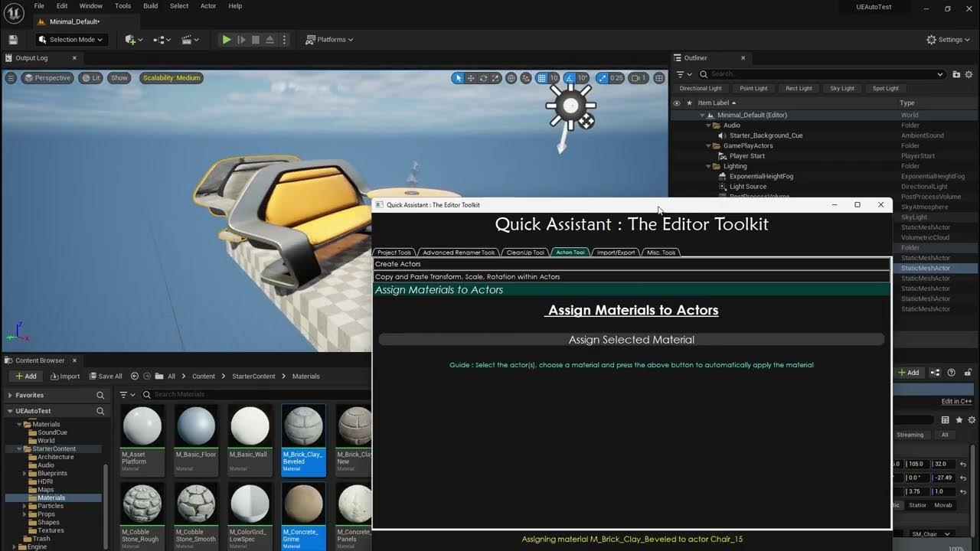Viewport: 980px width, 551px height.
Task: Toggle the Sky Light filter in Outliner
Action: pyautogui.click(x=842, y=89)
